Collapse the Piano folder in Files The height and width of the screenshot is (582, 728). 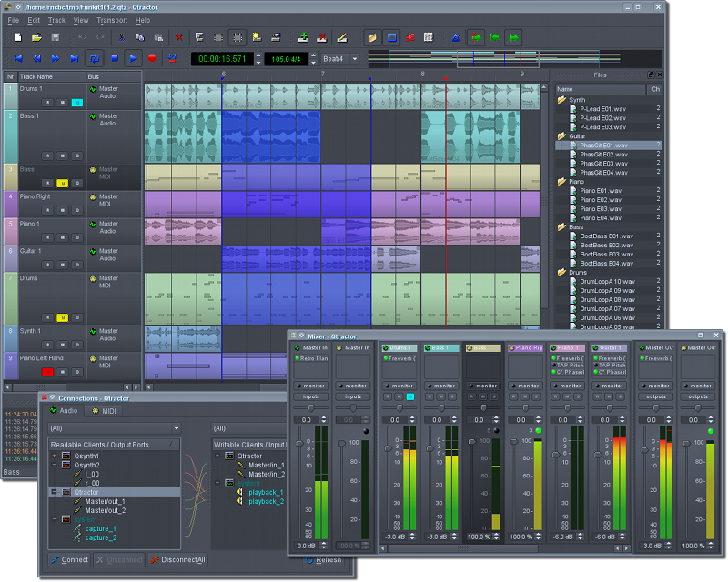click(561, 182)
